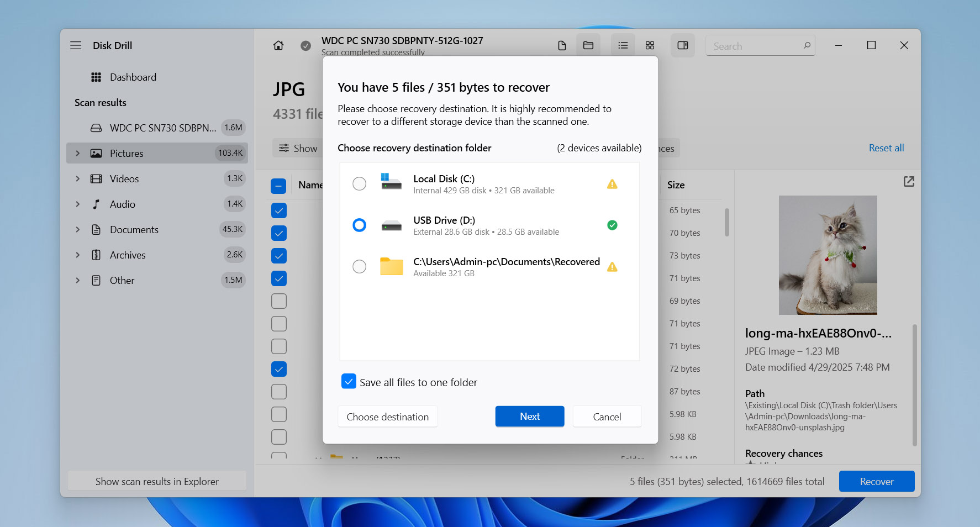
Task: Click the Recovered folder icon
Action: [391, 266]
